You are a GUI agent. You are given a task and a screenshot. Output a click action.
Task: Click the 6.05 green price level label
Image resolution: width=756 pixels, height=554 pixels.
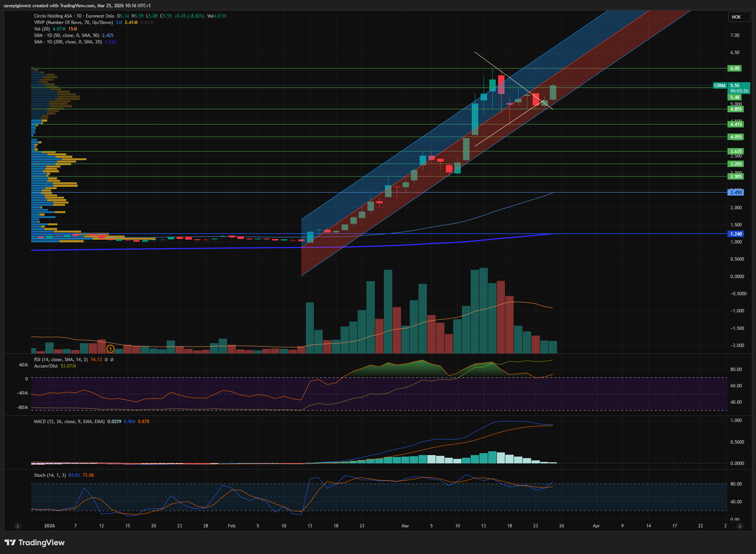click(x=735, y=68)
